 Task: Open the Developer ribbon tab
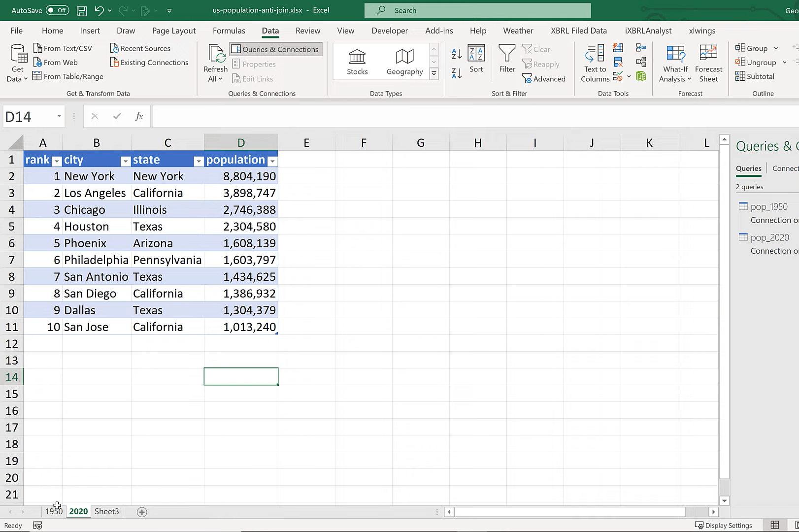tap(390, 31)
